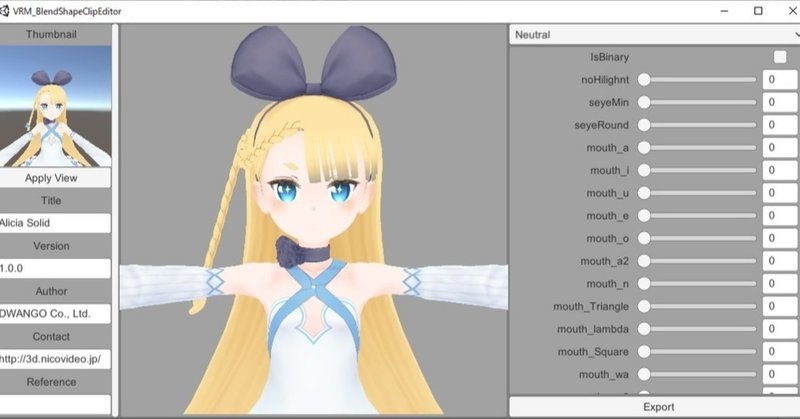Click the mouth_i value field
Viewport: 800px width, 419px height.
780,170
